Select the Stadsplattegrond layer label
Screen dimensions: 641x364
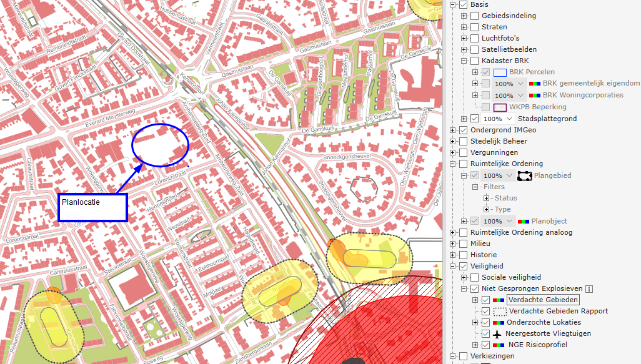547,119
